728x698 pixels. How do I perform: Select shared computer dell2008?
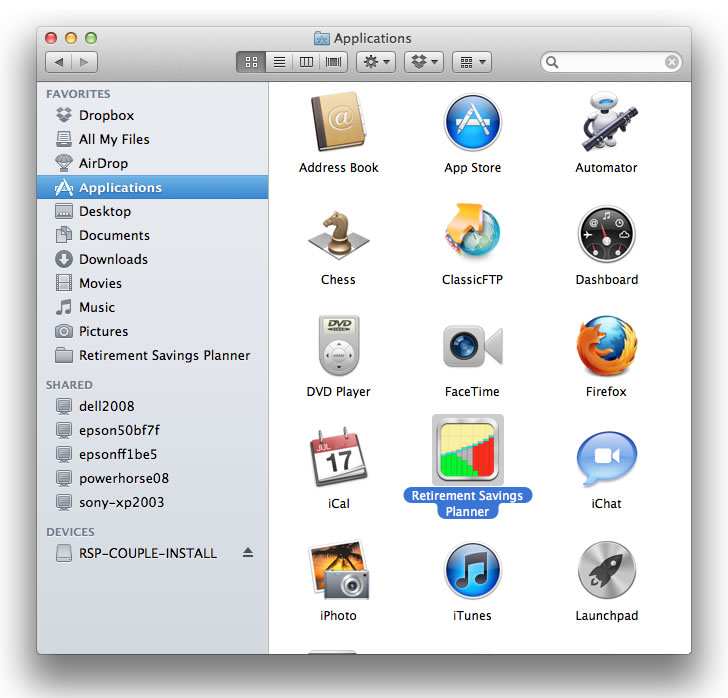pos(152,406)
